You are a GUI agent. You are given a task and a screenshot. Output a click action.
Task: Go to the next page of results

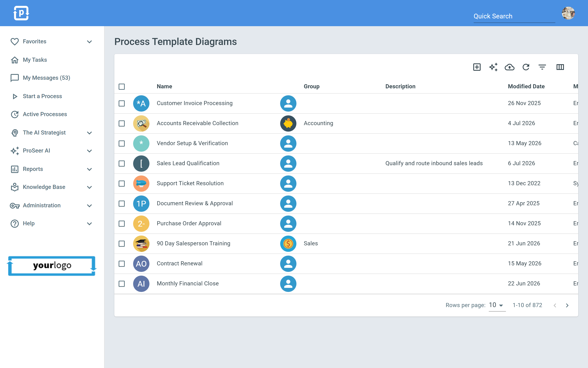pyautogui.click(x=567, y=305)
